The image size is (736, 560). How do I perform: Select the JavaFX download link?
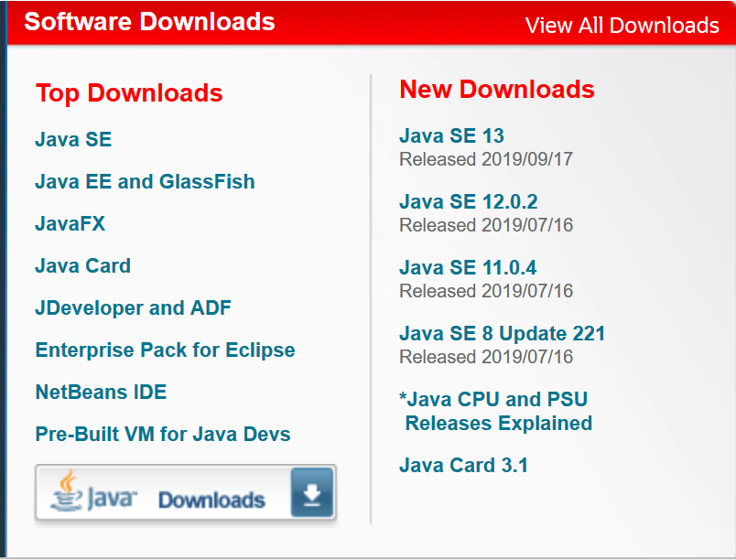tap(70, 224)
